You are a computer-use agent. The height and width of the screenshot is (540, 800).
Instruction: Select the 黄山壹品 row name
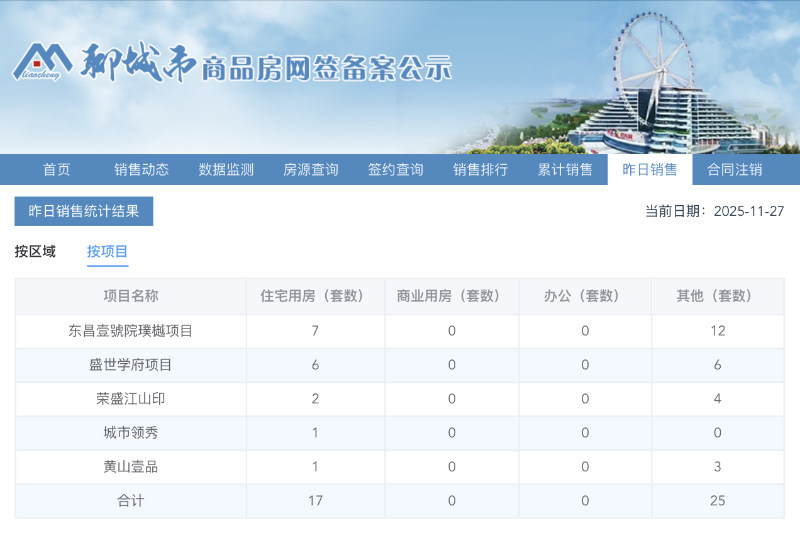[131, 467]
